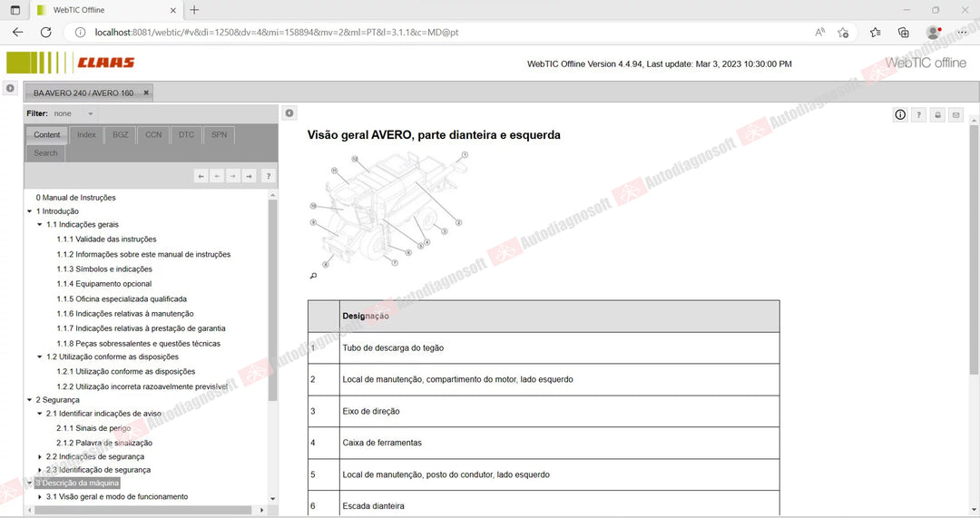This screenshot has width=980, height=518.
Task: Send page by email icon
Action: pos(955,115)
